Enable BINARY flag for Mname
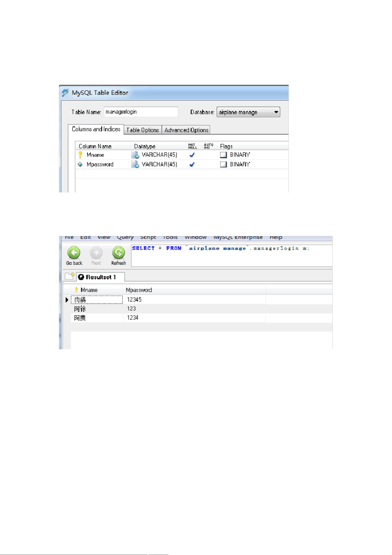 (224, 155)
